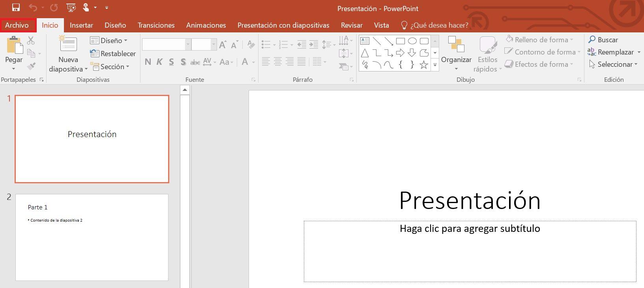This screenshot has width=644, height=288.
Task: Toggle bold (N) formatting
Action: tap(148, 62)
